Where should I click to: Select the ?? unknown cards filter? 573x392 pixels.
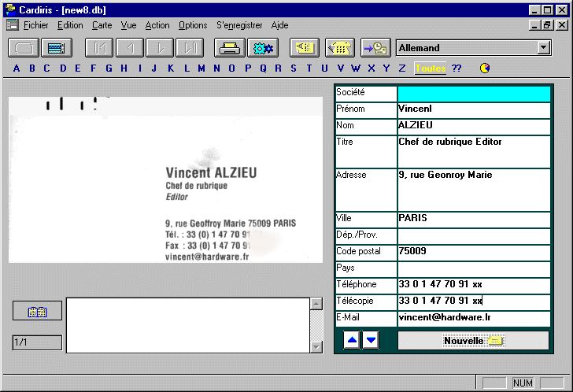(457, 68)
